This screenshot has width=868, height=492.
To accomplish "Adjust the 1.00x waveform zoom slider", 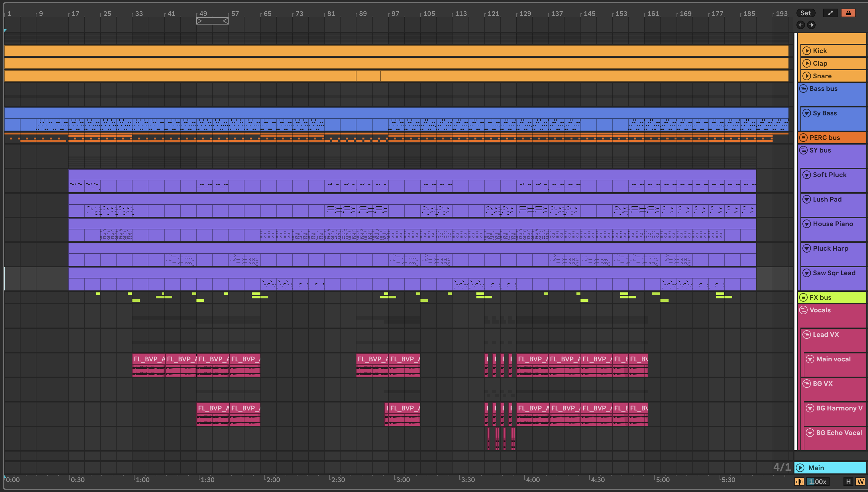I will tap(818, 481).
